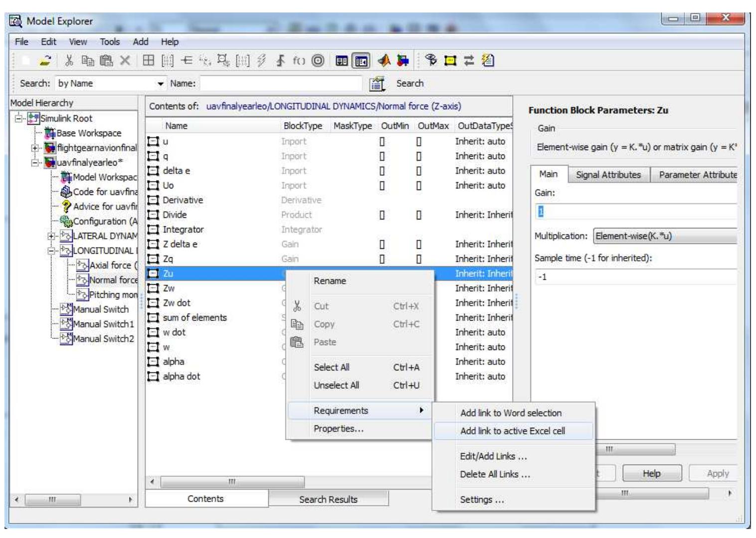Viewport: 756px width, 538px height.
Task: Open the View menu
Action: pyautogui.click(x=78, y=42)
